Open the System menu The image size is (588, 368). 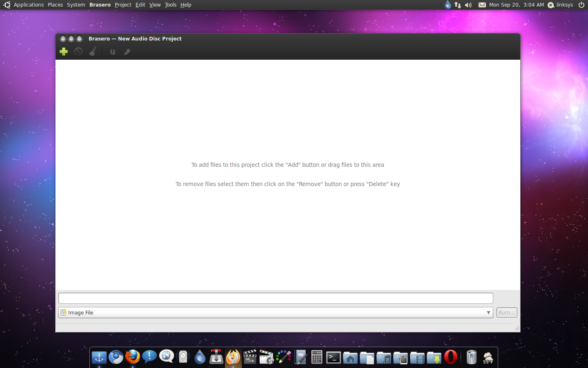(x=76, y=5)
